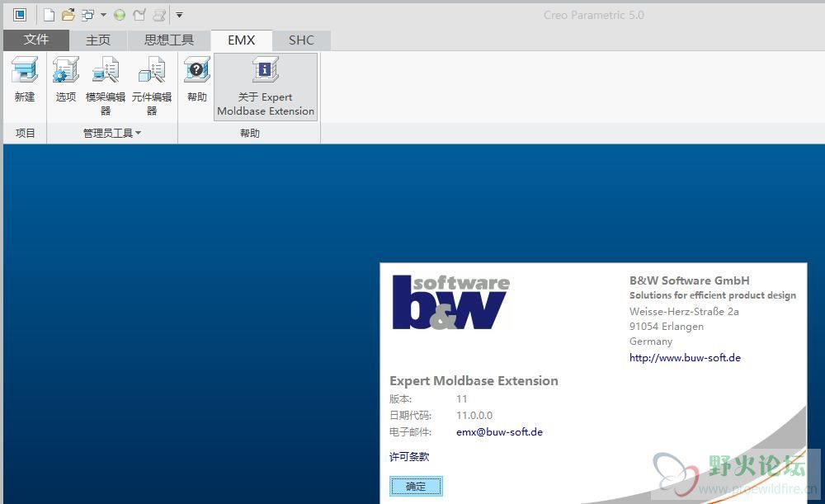This screenshot has height=504, width=825.
Task: Click the emx@buw-soft.de email link
Action: pos(499,432)
